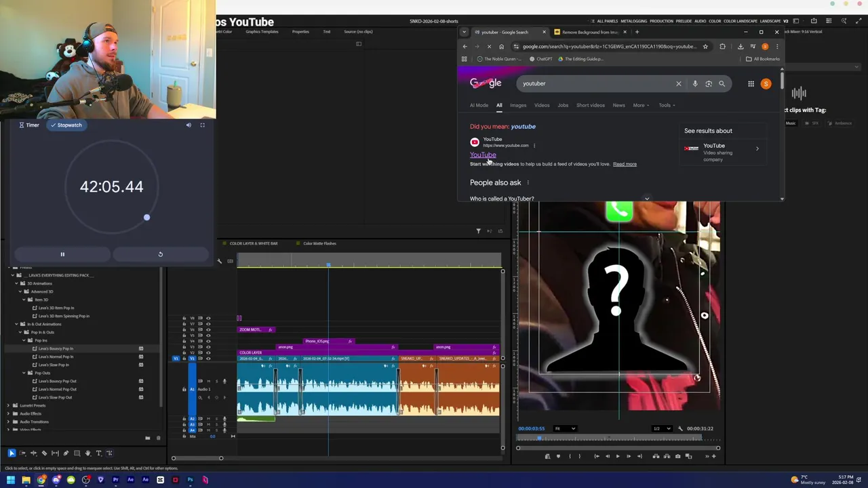Click Delete Custom Items trash icon
This screenshot has width=868, height=488.
(x=159, y=438)
